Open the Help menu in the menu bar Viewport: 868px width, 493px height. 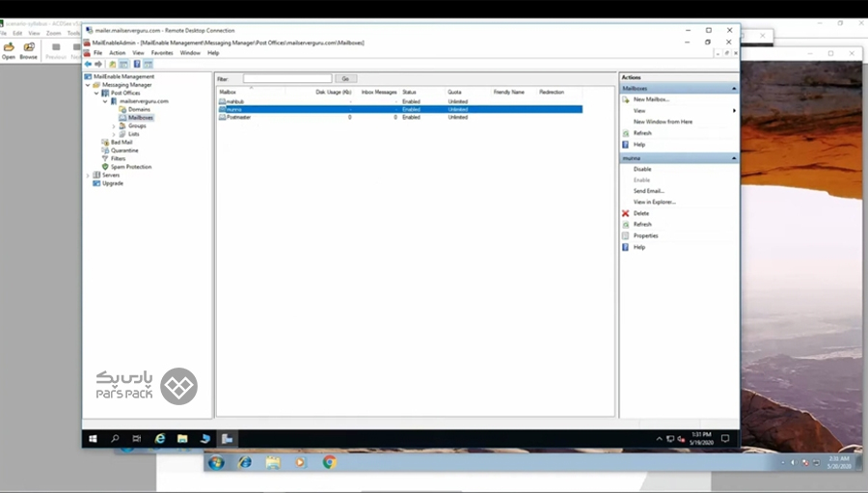point(213,53)
